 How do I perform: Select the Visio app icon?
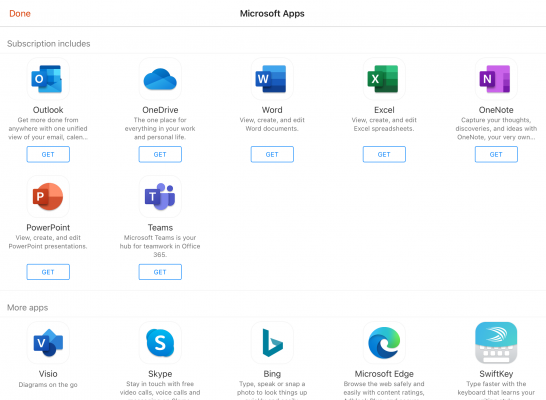(x=48, y=343)
